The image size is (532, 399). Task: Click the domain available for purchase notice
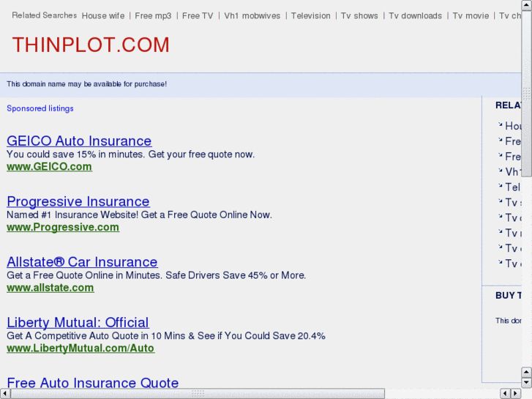coord(87,84)
